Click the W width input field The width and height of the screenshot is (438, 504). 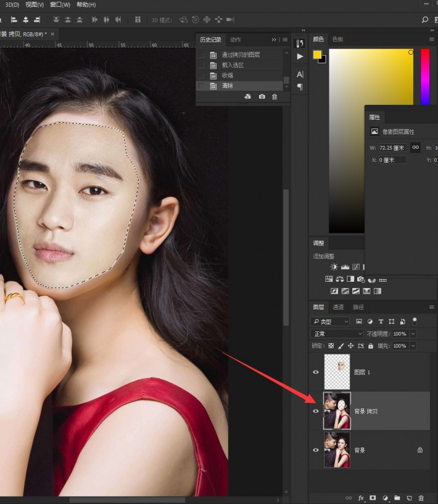click(x=392, y=148)
